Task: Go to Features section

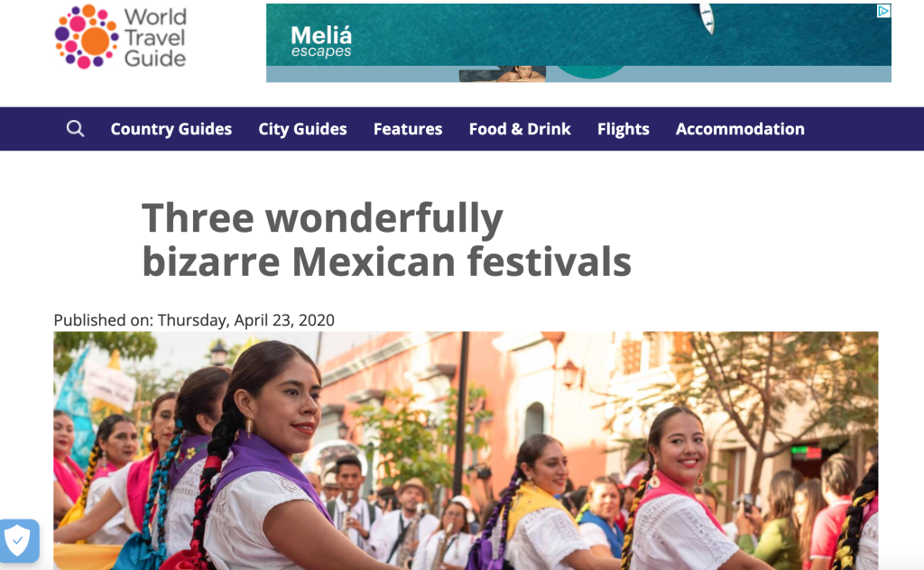Action: [408, 129]
